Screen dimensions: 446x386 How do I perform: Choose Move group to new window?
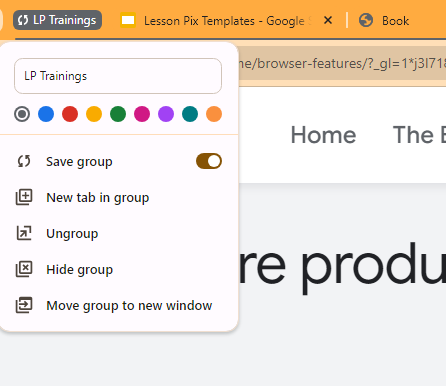tap(119, 305)
